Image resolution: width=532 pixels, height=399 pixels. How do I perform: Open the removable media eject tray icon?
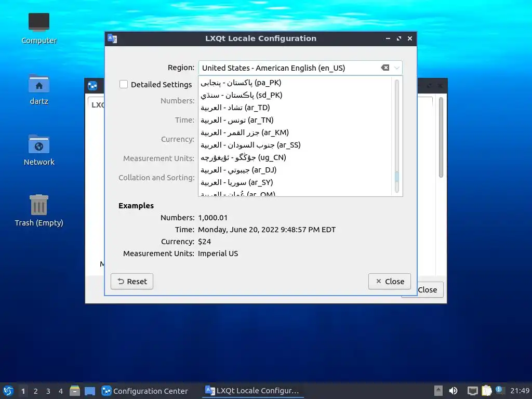[x=438, y=391]
